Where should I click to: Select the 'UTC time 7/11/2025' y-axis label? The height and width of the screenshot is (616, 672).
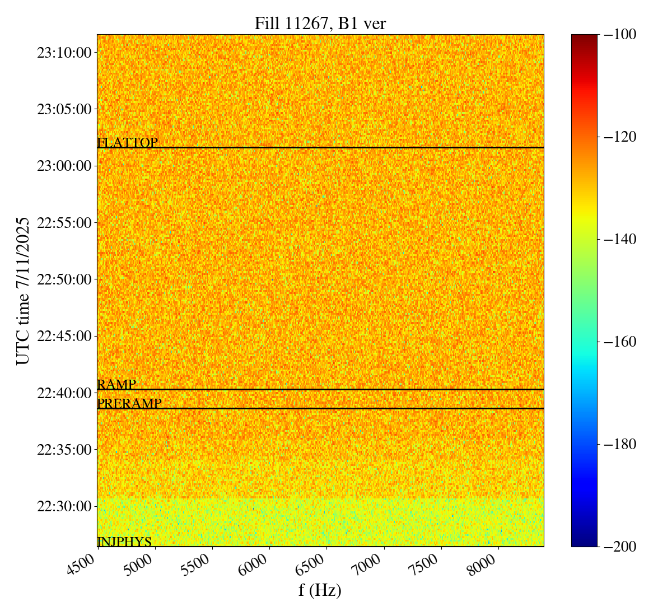[23, 291]
